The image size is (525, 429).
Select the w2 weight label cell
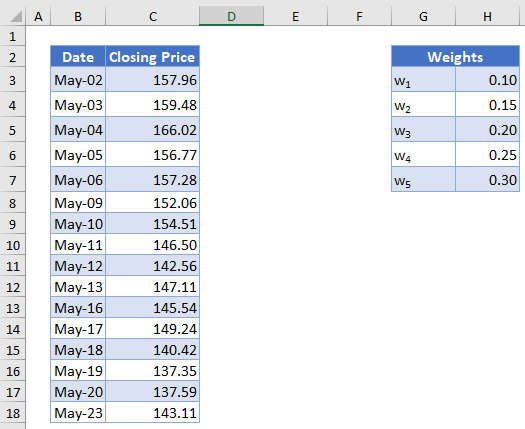[x=424, y=104]
